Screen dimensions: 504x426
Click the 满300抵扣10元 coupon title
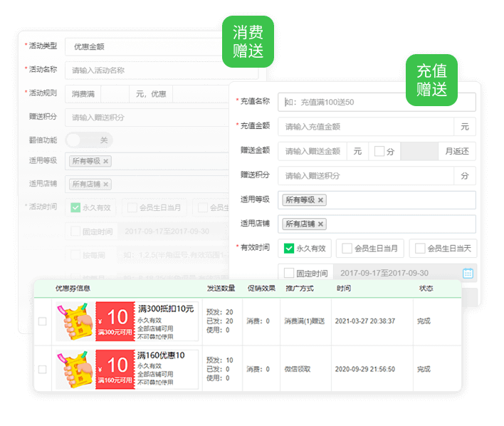(166, 309)
